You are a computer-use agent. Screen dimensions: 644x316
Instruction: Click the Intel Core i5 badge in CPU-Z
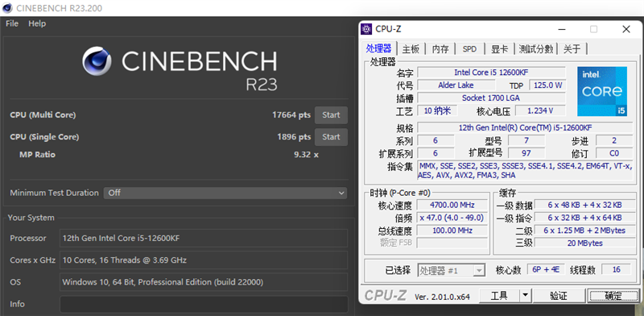tap(602, 91)
